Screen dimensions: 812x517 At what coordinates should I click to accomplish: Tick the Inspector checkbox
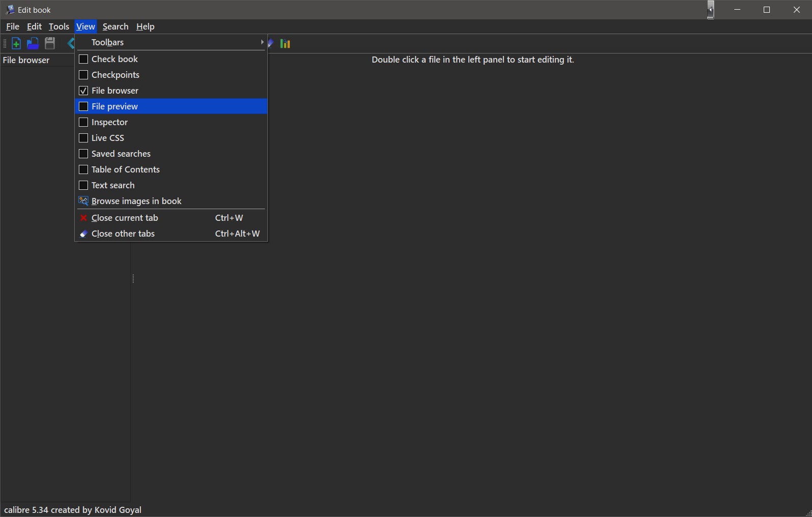pos(84,122)
